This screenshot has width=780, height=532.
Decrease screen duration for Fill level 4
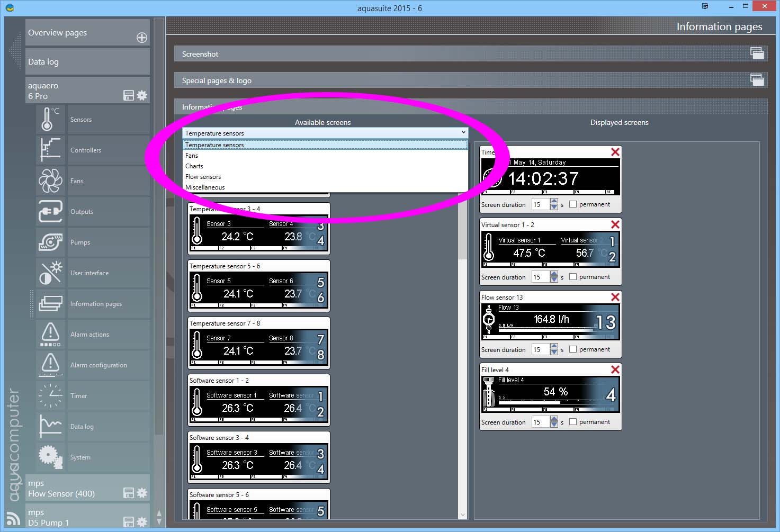click(554, 425)
